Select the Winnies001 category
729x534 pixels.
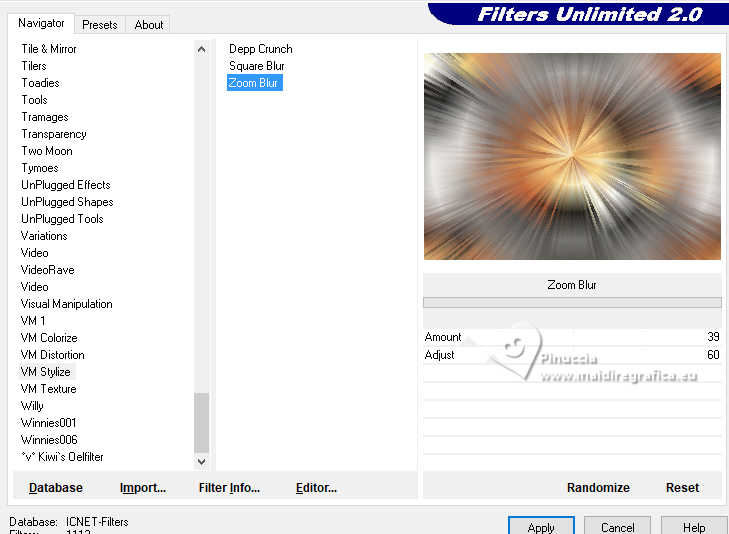coord(49,423)
